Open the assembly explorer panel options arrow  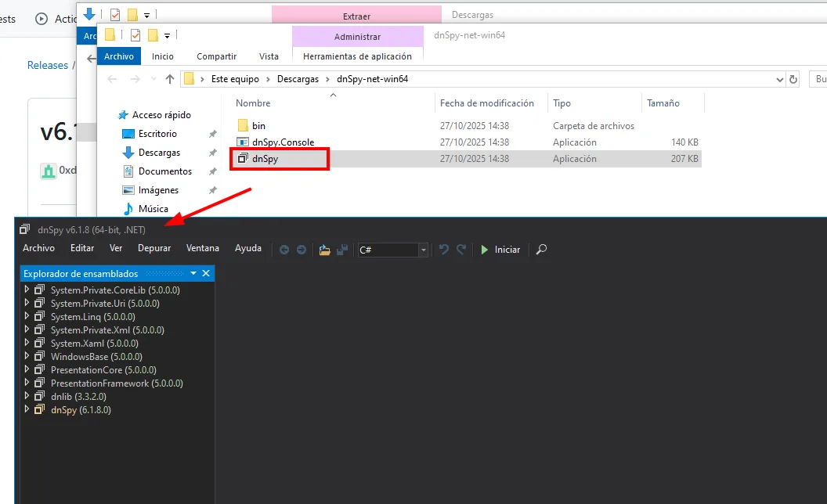coord(193,273)
